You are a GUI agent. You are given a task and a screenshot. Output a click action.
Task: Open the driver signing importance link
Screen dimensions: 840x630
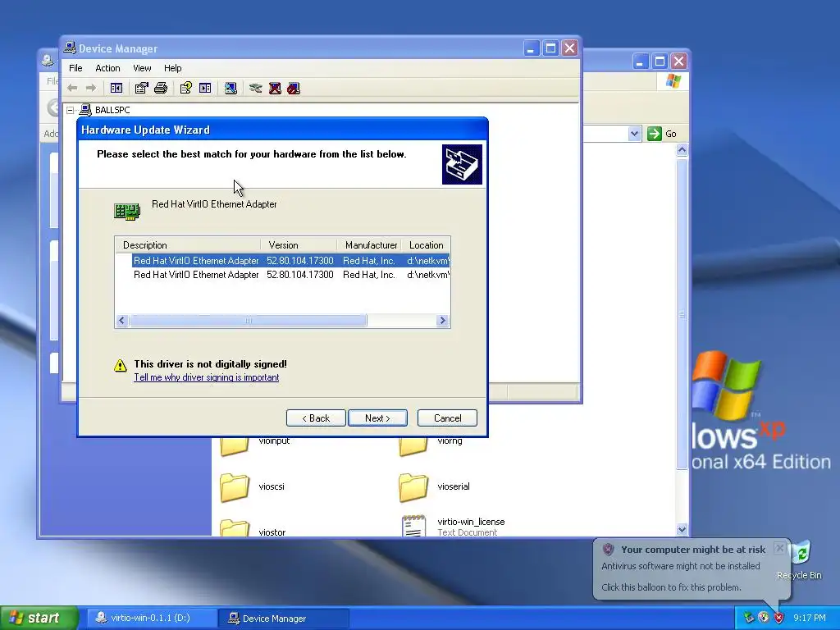[206, 377]
